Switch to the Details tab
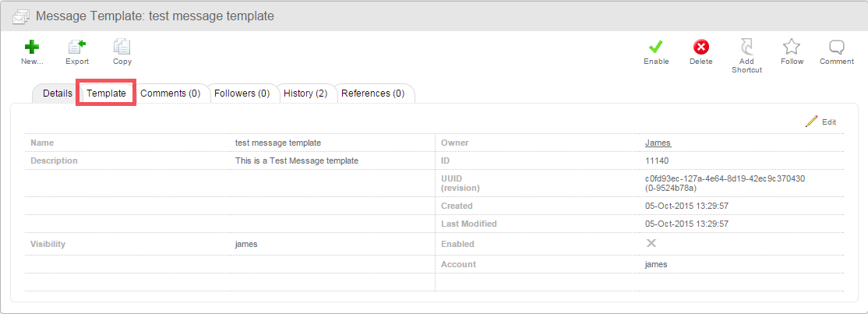 click(57, 93)
